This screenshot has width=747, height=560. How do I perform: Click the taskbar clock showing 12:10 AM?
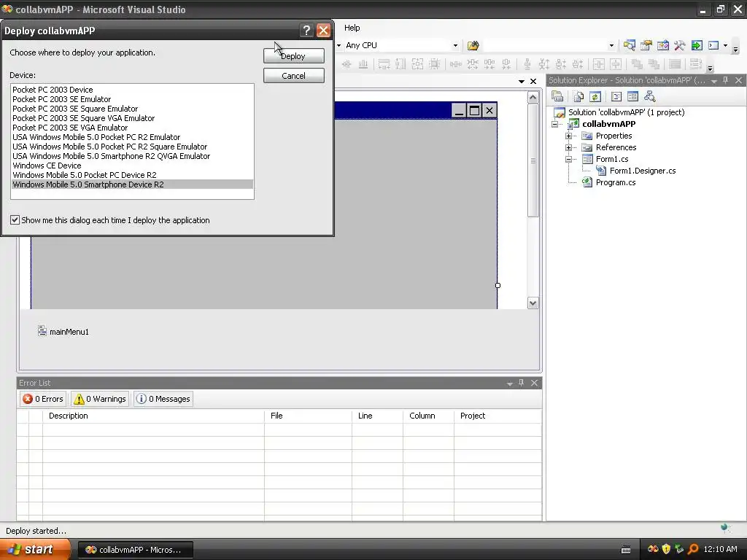pyautogui.click(x=720, y=549)
